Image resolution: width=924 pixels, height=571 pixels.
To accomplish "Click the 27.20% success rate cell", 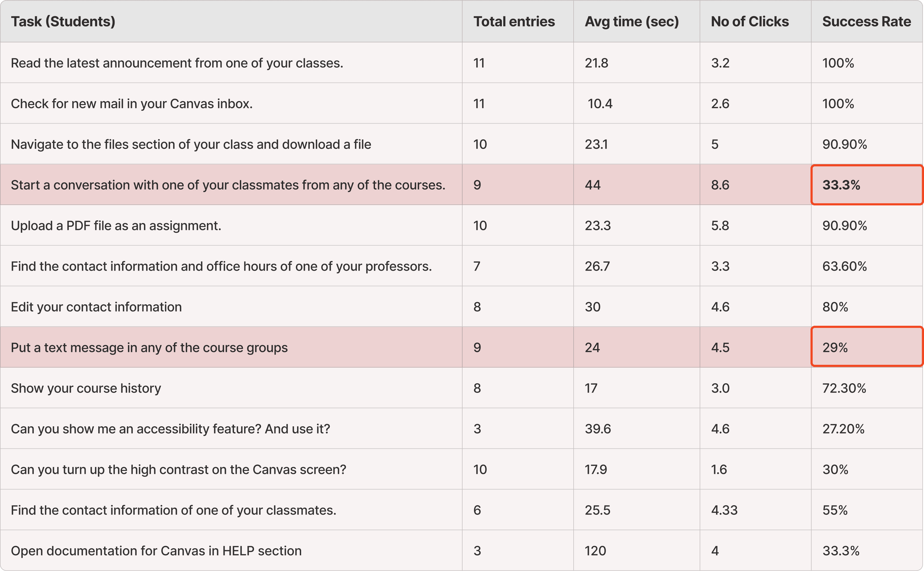I will pyautogui.click(x=843, y=429).
